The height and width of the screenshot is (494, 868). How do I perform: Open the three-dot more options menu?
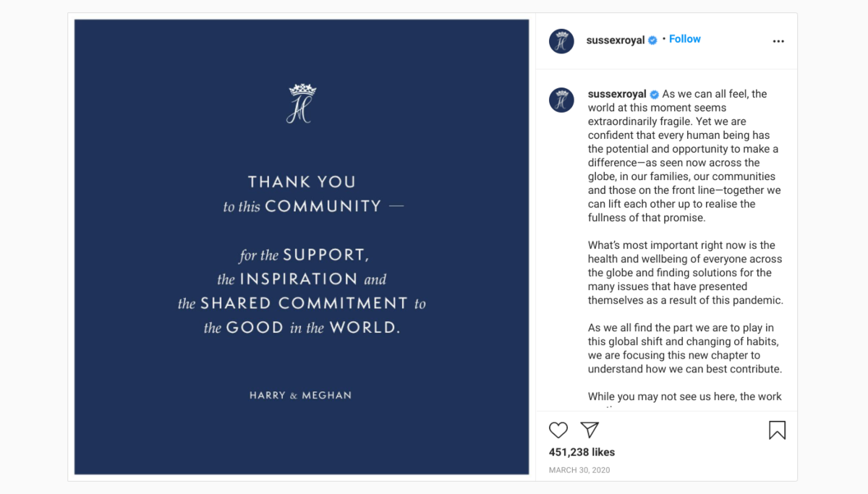click(778, 41)
